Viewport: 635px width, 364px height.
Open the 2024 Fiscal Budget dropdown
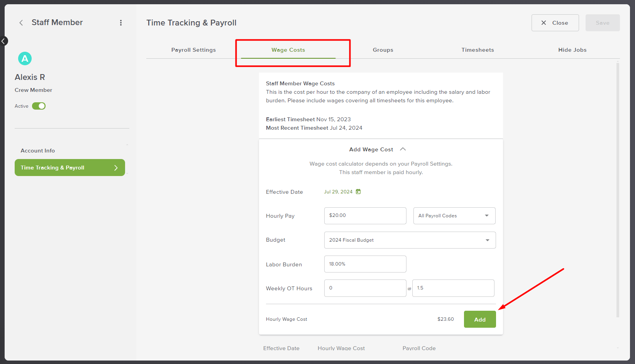(410, 240)
